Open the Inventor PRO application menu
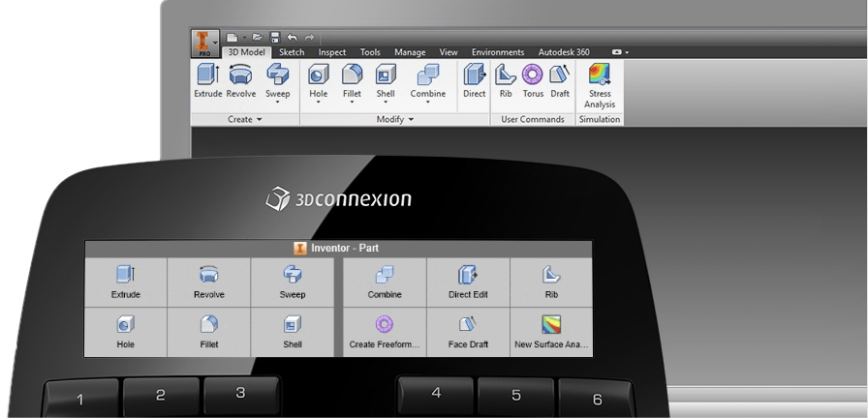This screenshot has height=418, width=868. (x=203, y=43)
